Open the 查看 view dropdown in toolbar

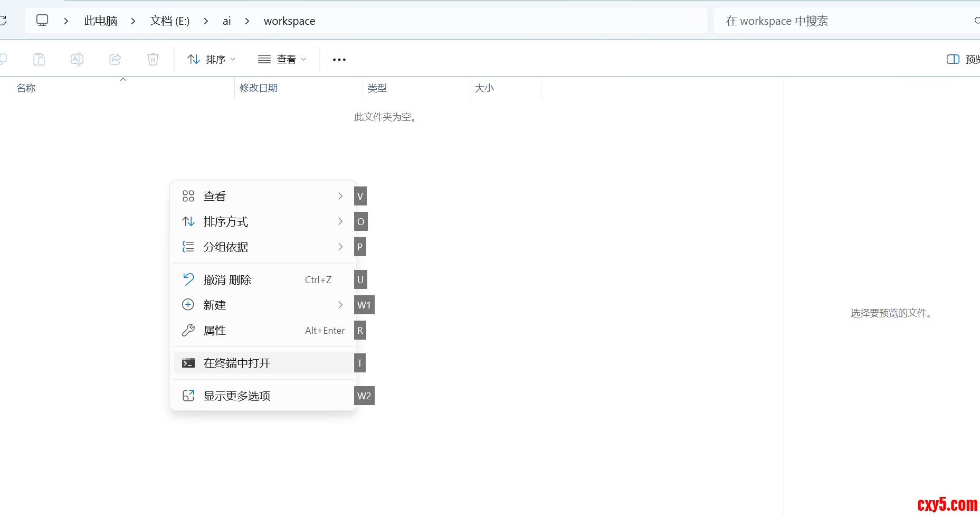coord(282,59)
